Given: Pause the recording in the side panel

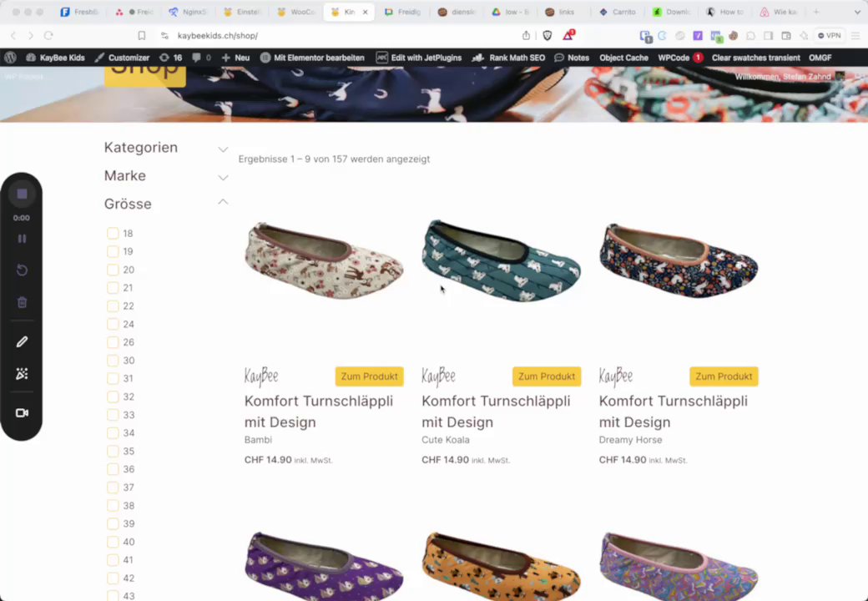Looking at the screenshot, I should click(x=23, y=239).
